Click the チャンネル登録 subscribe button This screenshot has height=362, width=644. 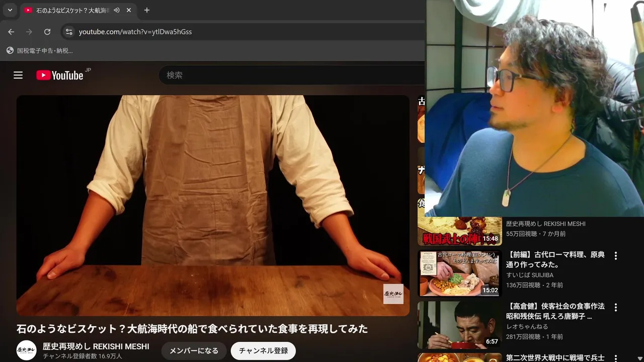click(x=263, y=351)
